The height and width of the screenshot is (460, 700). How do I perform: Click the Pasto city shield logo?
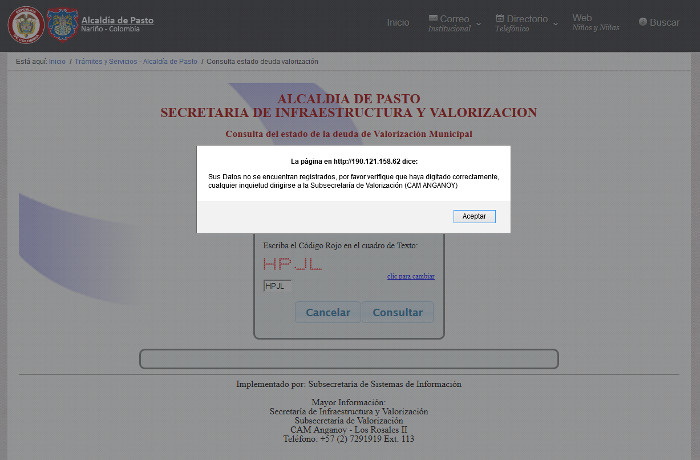click(x=62, y=24)
